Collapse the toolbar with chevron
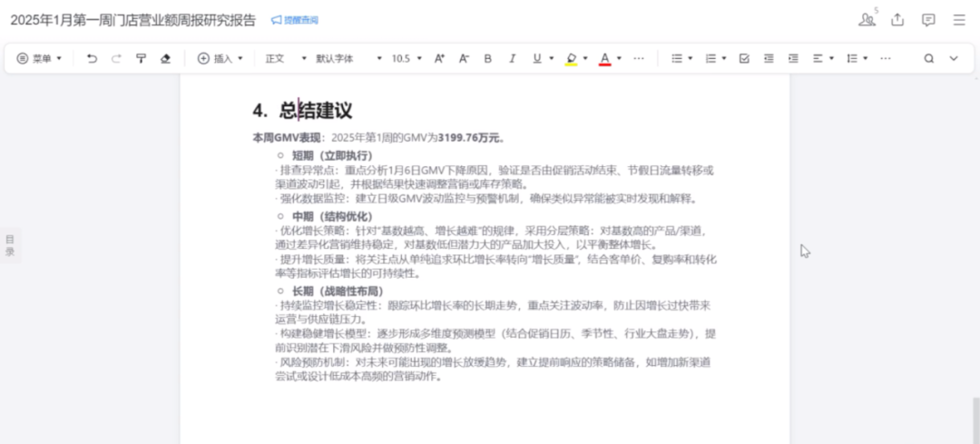Viewport: 980px width, 444px height. click(x=954, y=58)
